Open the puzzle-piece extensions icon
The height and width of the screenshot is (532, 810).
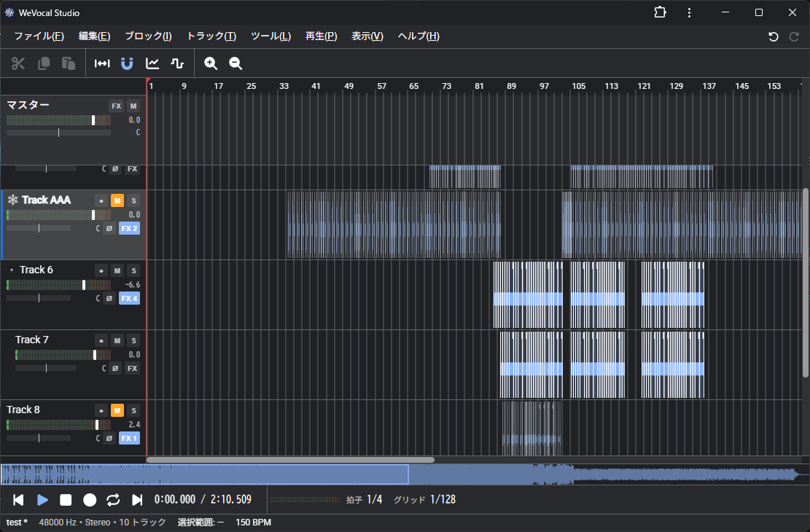click(661, 12)
